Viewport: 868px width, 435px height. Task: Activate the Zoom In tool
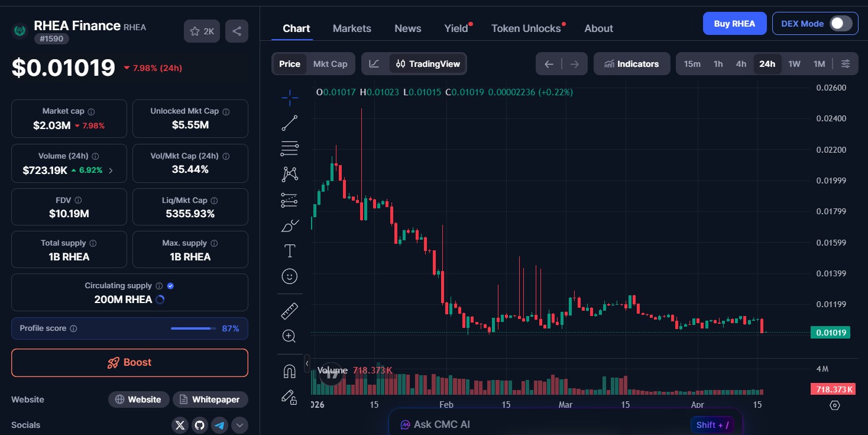click(x=290, y=336)
